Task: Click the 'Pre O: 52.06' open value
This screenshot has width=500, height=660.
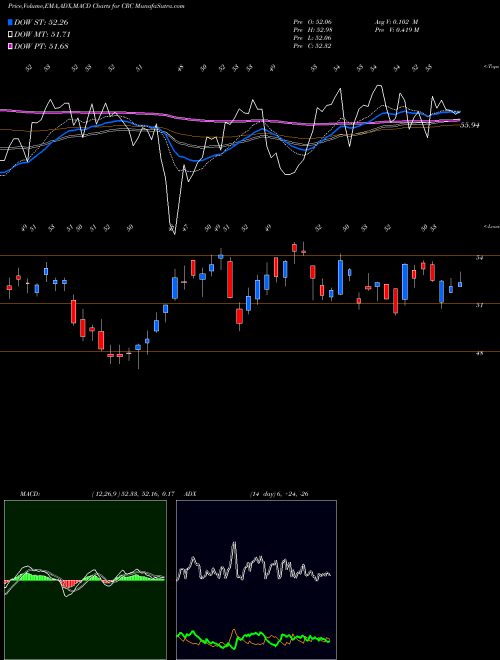Action: point(312,22)
